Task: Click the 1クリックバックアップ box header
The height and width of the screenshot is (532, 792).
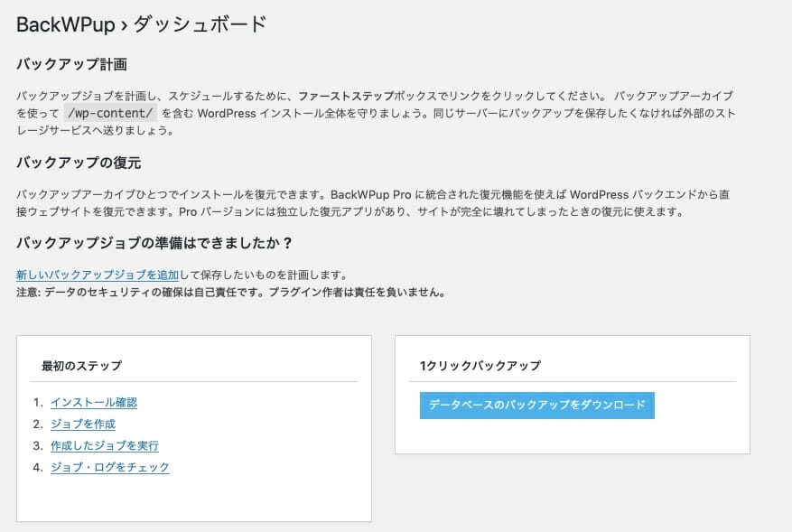Action: point(480,366)
